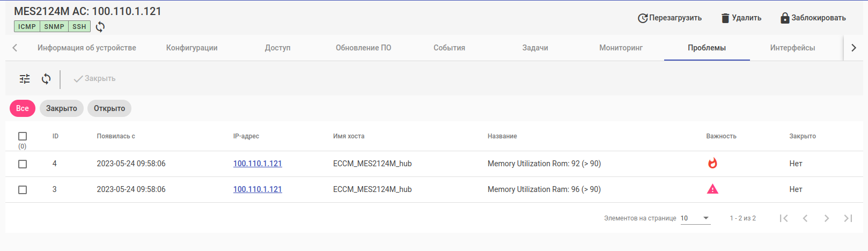Click the warning triangle icon for problem 3

pos(712,189)
